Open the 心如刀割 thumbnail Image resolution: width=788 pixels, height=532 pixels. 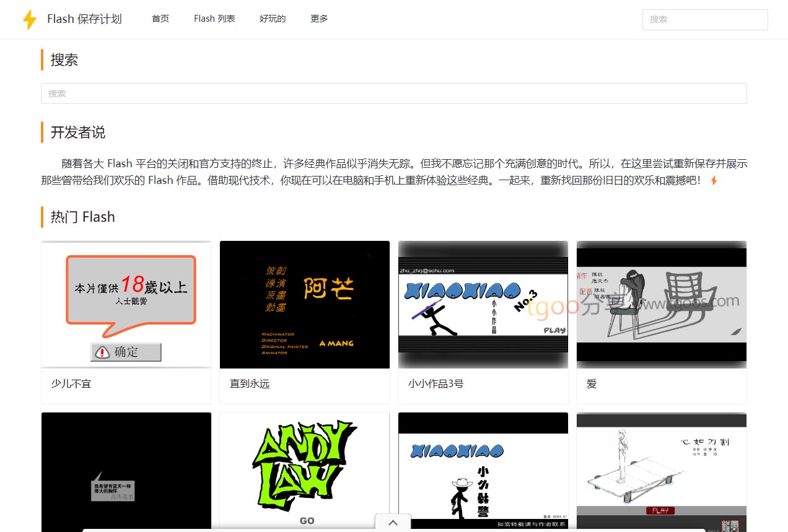661,469
